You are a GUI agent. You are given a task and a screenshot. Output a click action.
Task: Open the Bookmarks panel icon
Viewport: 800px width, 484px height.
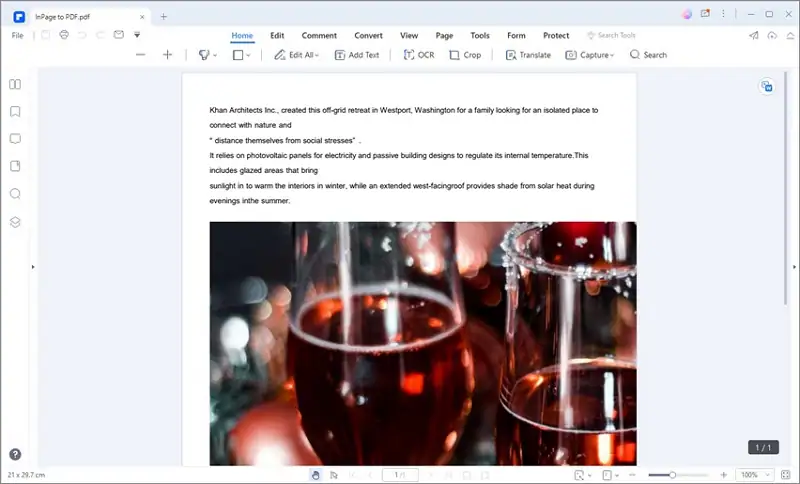coord(15,112)
